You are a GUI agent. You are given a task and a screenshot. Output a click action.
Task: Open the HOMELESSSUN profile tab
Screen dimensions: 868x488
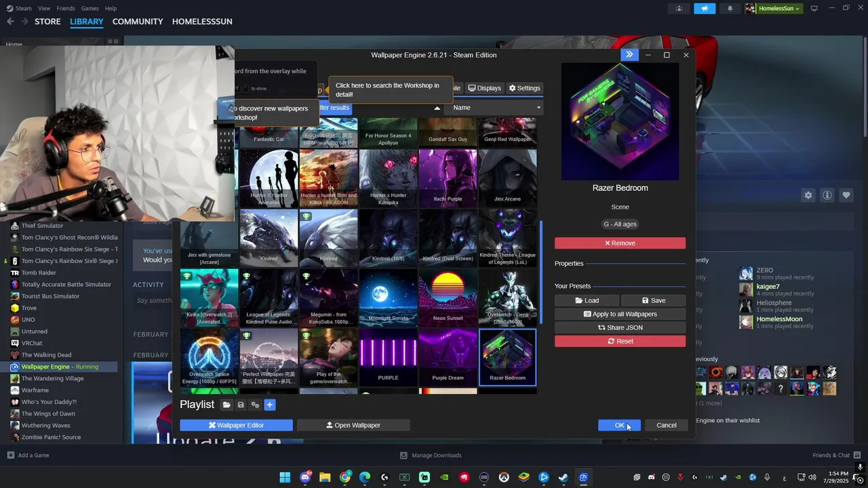point(202,22)
